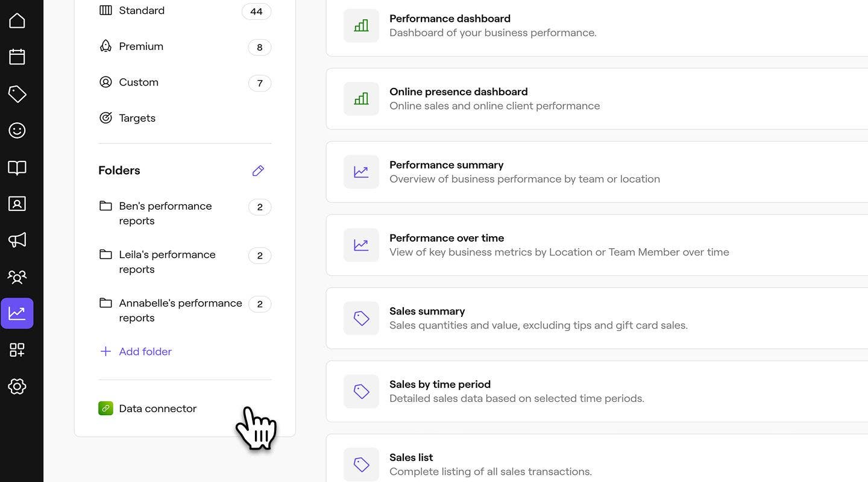The image size is (868, 482).
Task: Open Ben's performance reports folder
Action: [x=165, y=213]
